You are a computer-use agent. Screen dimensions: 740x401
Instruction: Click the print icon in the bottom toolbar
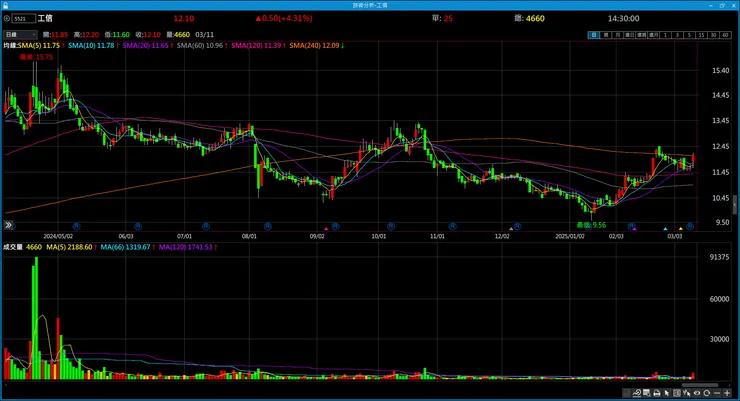656,393
